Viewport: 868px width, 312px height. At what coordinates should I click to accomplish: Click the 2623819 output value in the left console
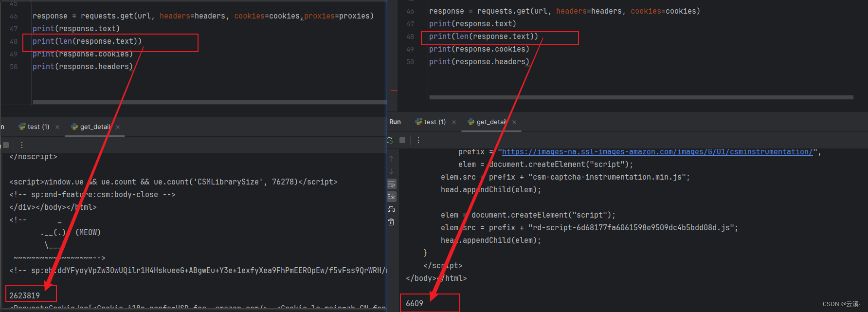click(x=25, y=295)
